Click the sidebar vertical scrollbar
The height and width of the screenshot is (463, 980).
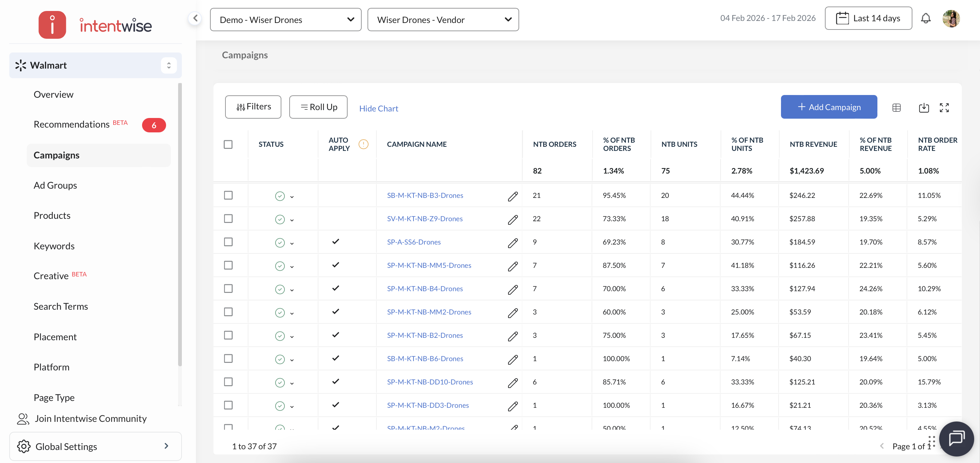coord(179,224)
